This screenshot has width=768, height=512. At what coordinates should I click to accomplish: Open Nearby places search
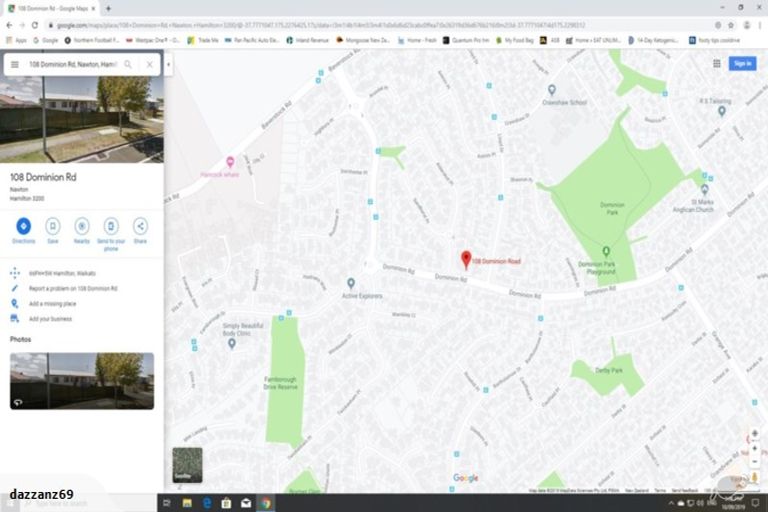click(x=82, y=226)
